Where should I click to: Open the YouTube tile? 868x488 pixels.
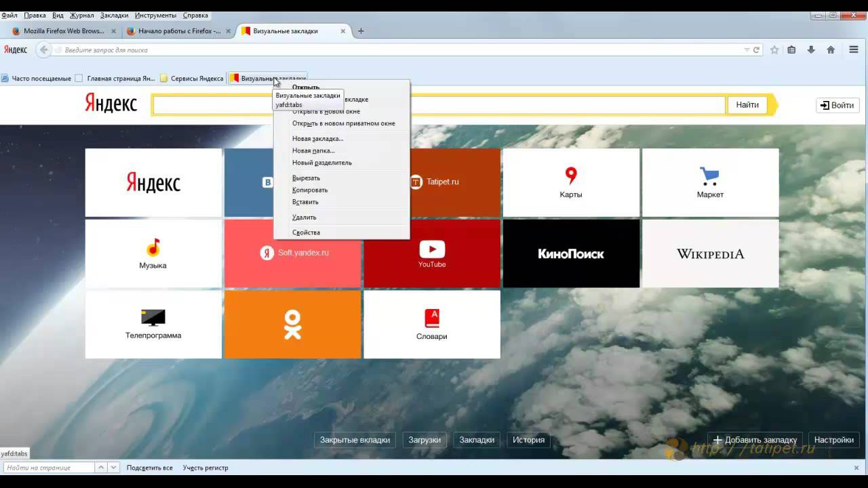432,253
